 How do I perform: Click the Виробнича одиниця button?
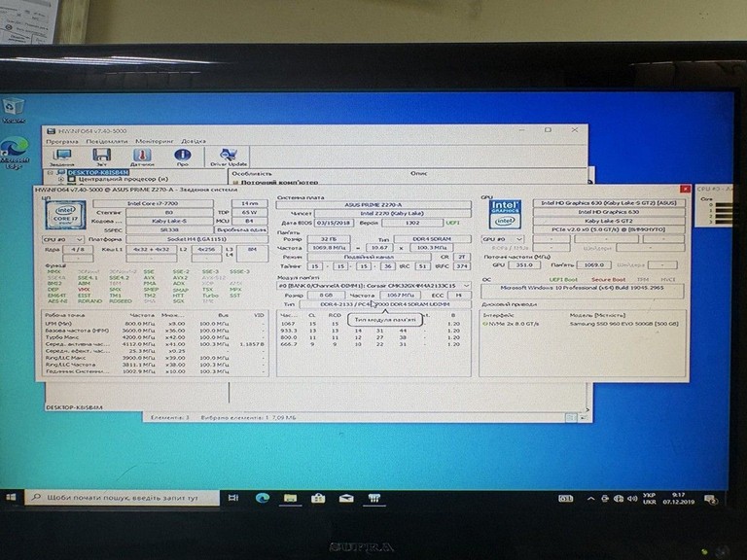coord(241,230)
